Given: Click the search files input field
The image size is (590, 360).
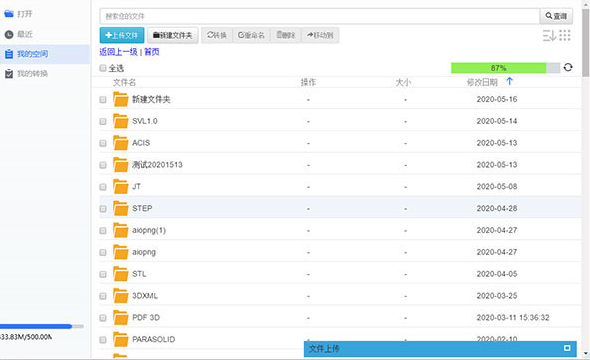Looking at the screenshot, I should [319, 16].
